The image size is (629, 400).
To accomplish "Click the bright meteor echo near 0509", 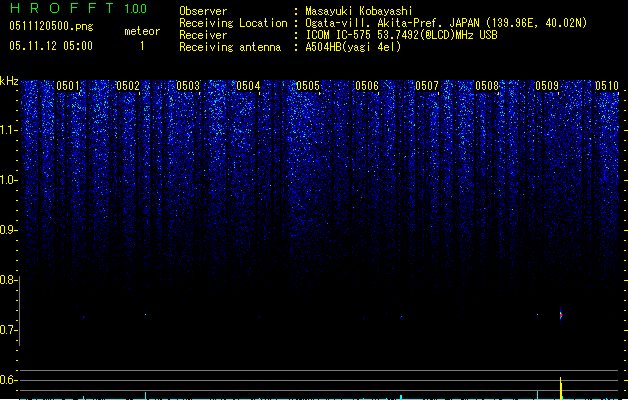I will tap(561, 315).
